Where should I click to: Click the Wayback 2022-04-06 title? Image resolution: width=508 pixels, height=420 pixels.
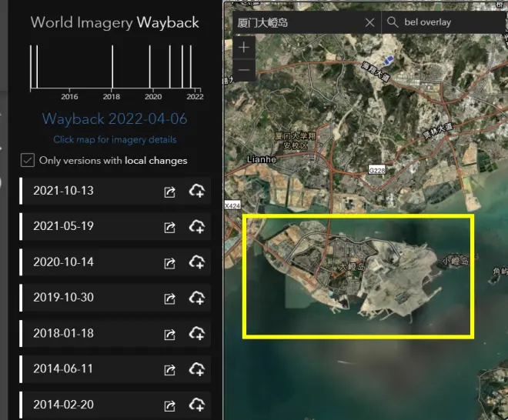pos(115,118)
